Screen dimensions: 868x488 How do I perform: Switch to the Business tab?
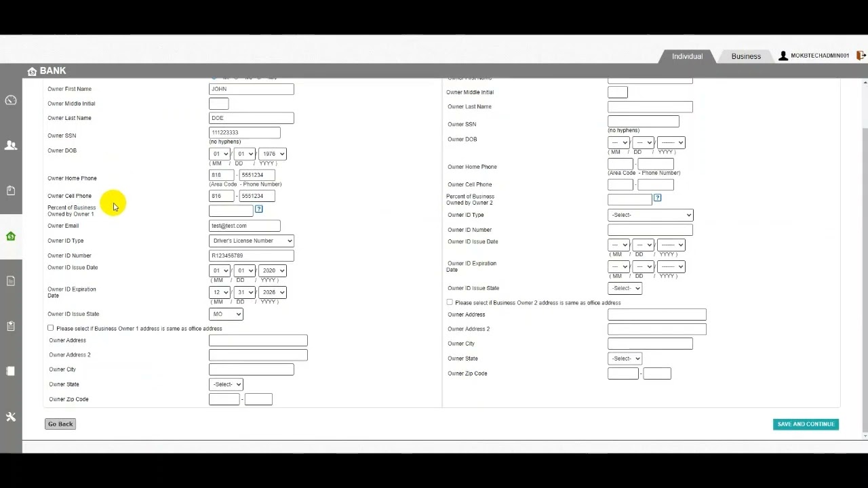[x=746, y=56]
